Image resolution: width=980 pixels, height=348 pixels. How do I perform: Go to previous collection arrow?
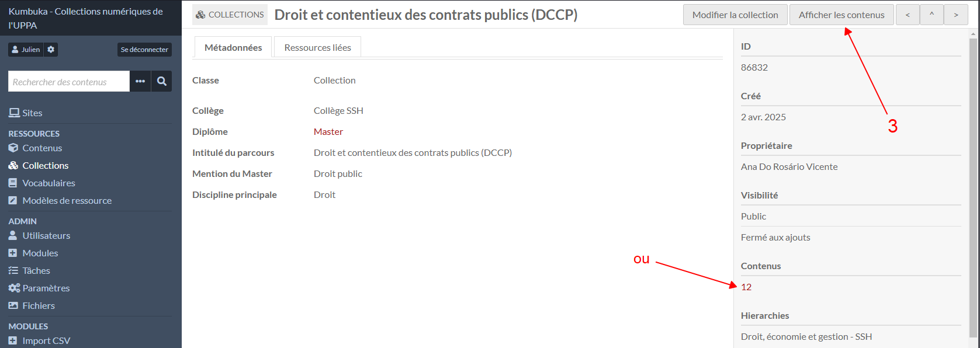(x=908, y=15)
